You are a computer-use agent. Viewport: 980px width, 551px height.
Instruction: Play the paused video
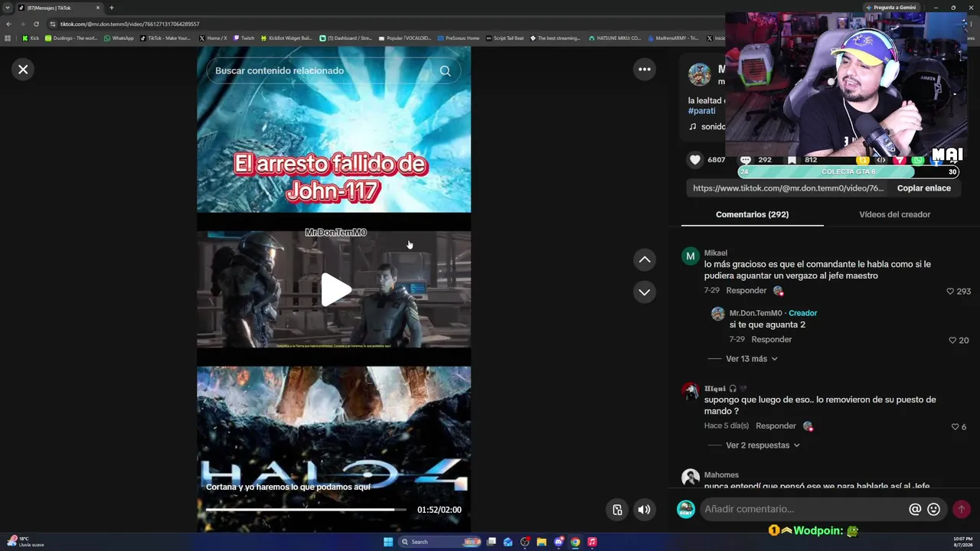coord(335,290)
